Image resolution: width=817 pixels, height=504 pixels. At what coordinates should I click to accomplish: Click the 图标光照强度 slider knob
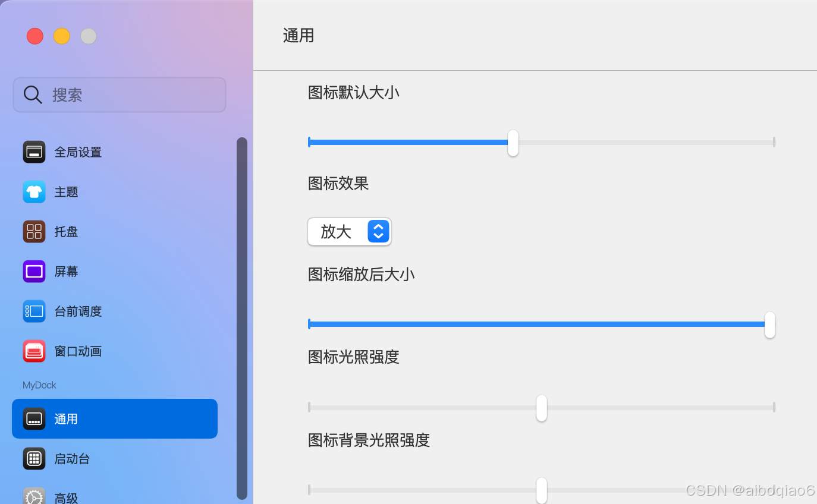coord(542,408)
